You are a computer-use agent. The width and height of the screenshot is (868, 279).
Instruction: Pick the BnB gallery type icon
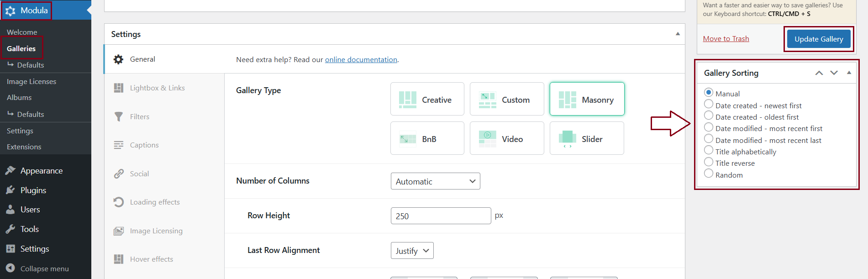coord(407,139)
